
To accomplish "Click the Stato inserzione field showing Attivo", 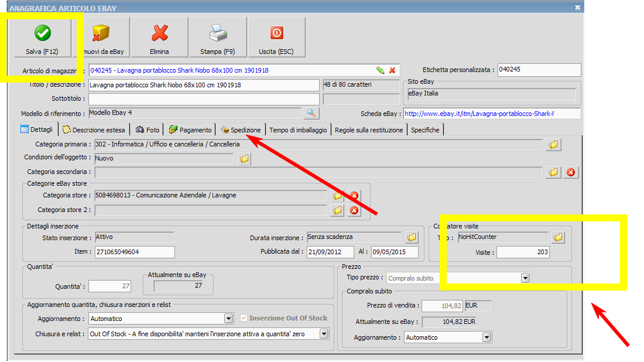I will coord(134,237).
